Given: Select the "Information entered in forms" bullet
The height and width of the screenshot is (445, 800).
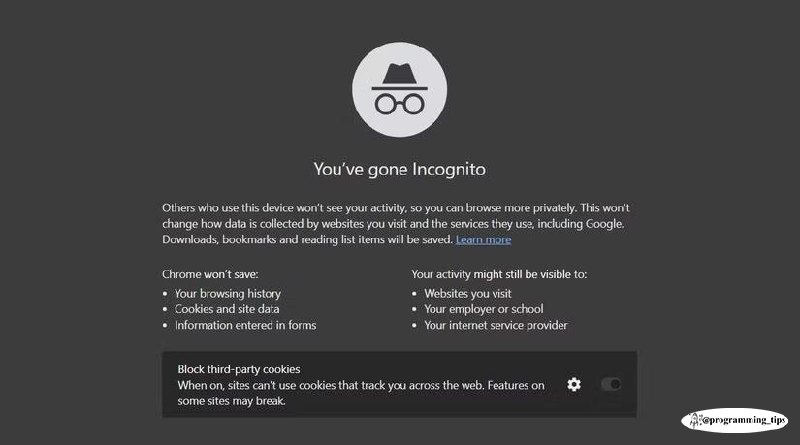Looking at the screenshot, I should (x=245, y=325).
